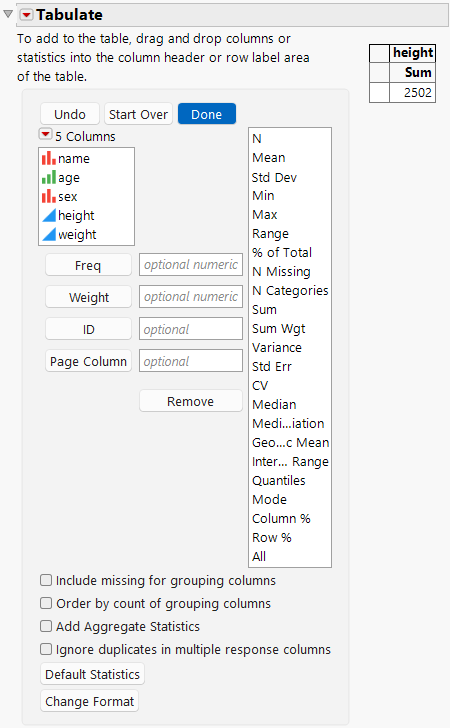Select the weight column in columns list

(77, 235)
